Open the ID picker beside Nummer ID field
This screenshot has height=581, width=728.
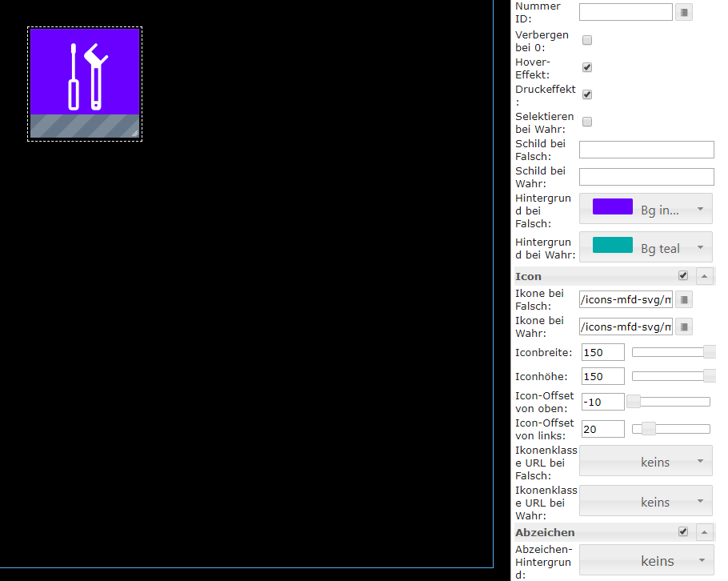[685, 11]
